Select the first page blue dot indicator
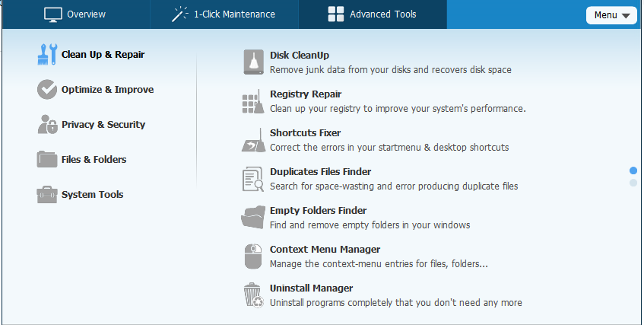644x325 pixels. 633,170
